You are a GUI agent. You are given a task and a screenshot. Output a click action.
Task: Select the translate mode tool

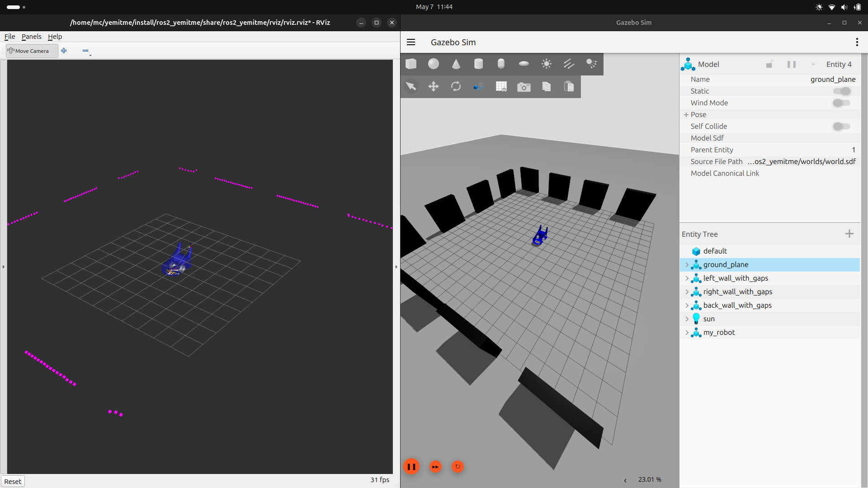coord(433,86)
